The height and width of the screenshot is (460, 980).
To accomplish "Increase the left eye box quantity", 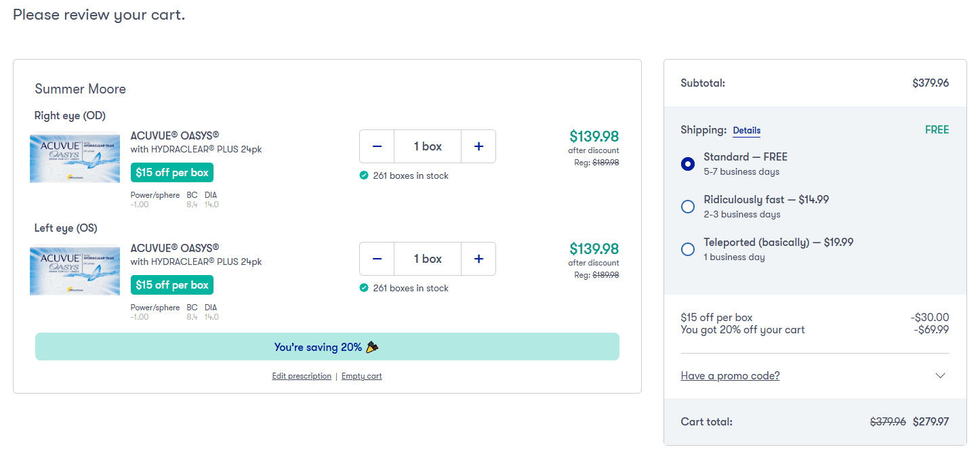I will point(478,259).
